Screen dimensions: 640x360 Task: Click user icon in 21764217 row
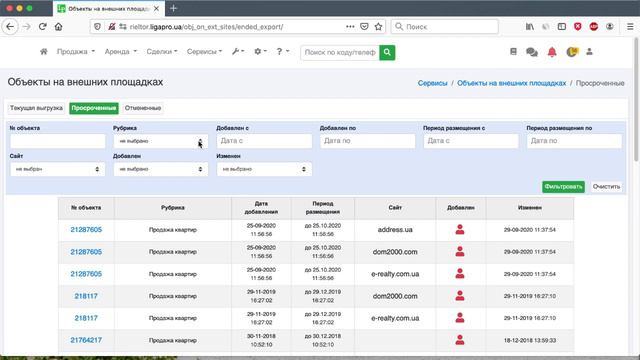point(460,340)
